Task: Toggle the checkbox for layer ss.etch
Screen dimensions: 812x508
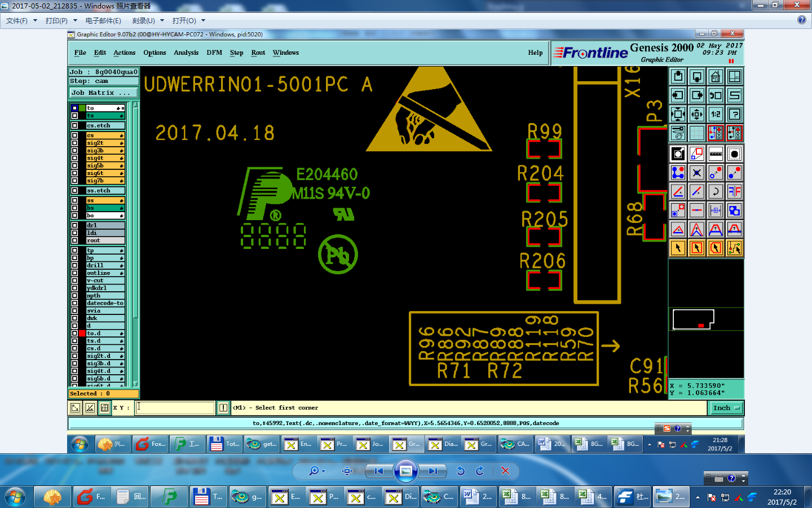Action: coord(74,191)
